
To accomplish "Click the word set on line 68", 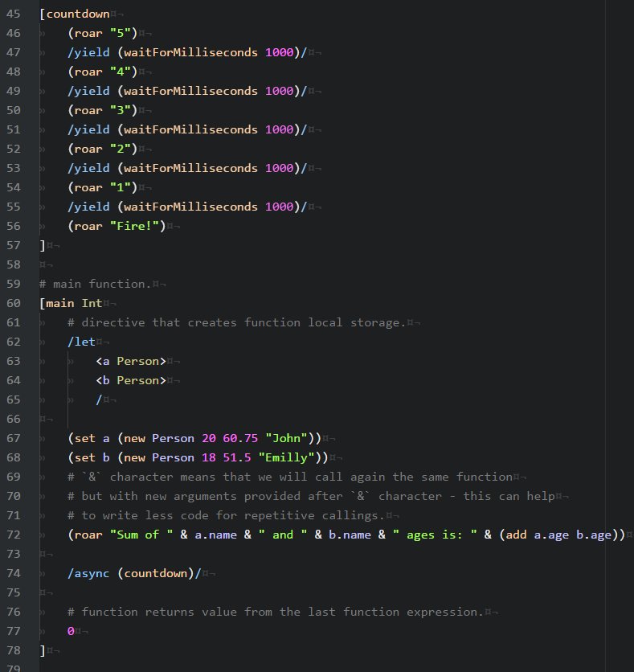I will click(x=85, y=457).
